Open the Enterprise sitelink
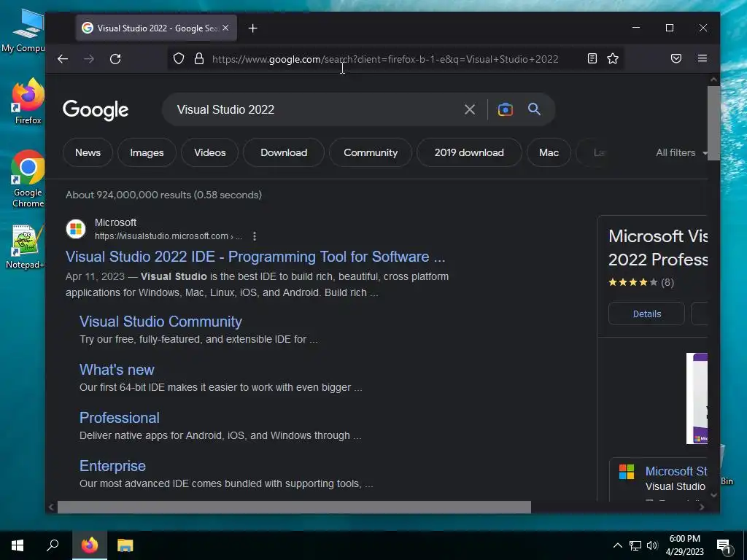This screenshot has height=560, width=747. [x=112, y=466]
